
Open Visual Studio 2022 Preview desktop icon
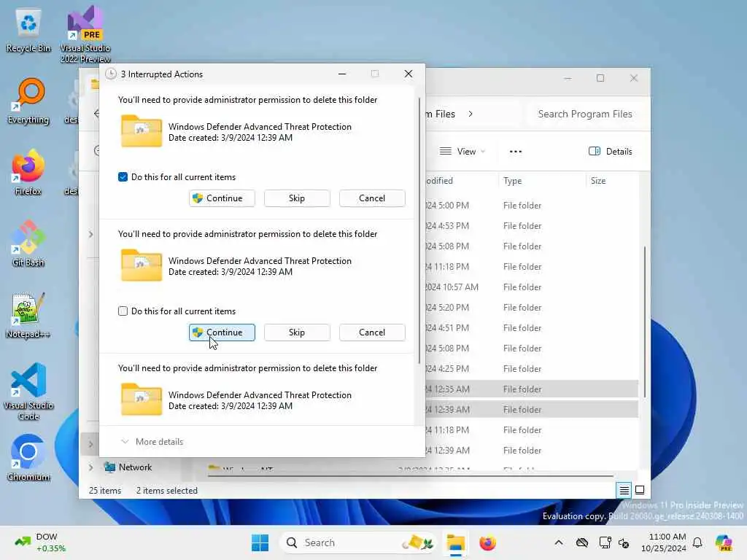click(85, 34)
